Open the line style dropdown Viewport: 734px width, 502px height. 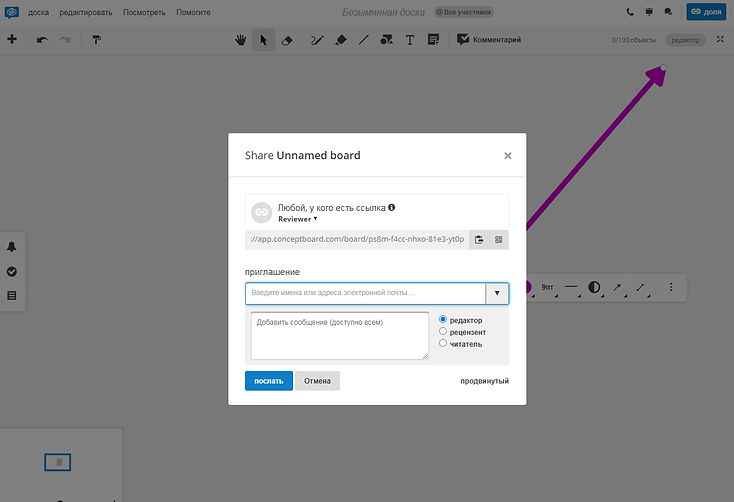tap(572, 287)
